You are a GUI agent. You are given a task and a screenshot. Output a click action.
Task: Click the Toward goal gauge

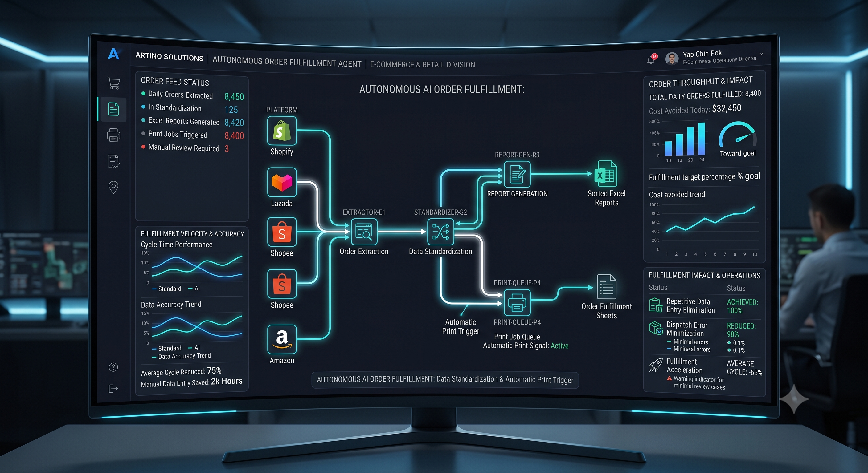click(x=738, y=135)
